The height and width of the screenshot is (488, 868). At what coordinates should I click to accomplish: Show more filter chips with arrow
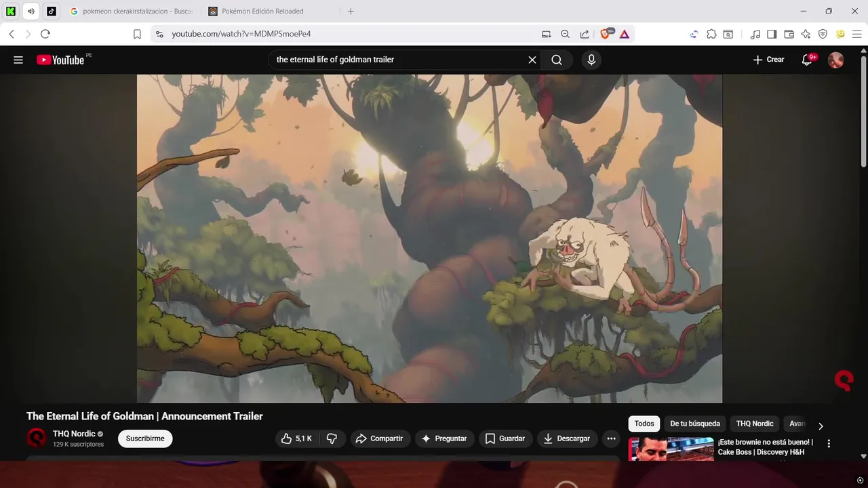[821, 426]
